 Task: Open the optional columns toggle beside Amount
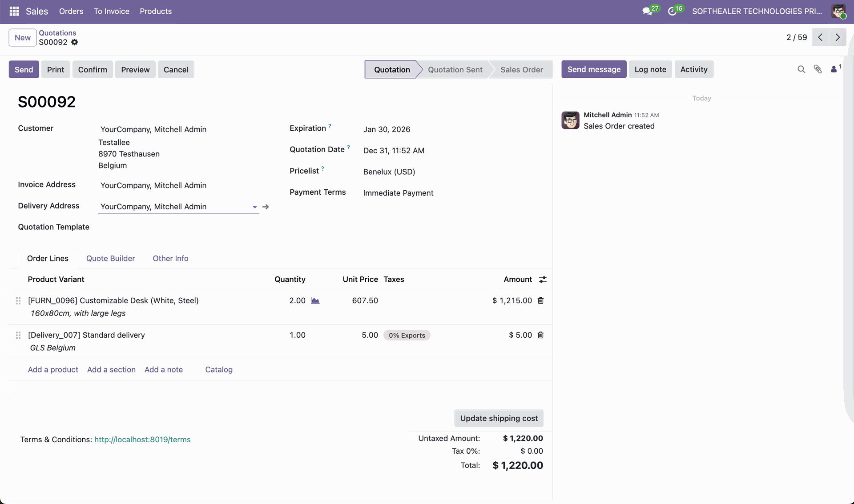(x=543, y=280)
